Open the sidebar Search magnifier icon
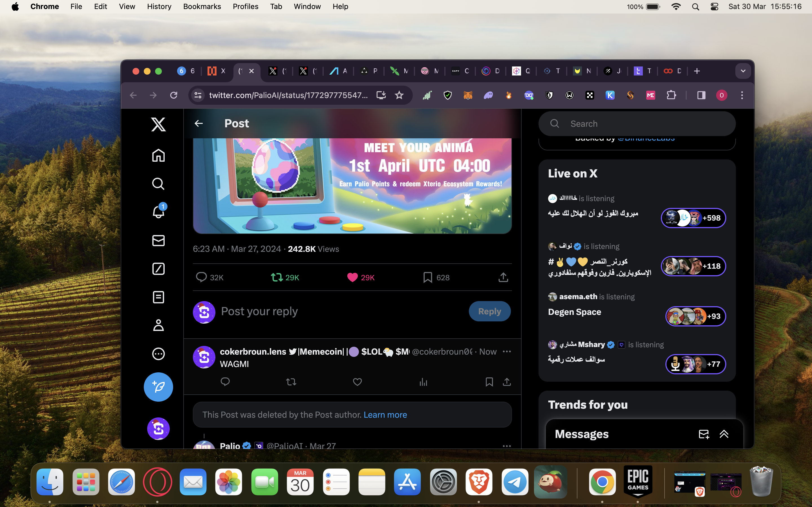 pyautogui.click(x=158, y=184)
